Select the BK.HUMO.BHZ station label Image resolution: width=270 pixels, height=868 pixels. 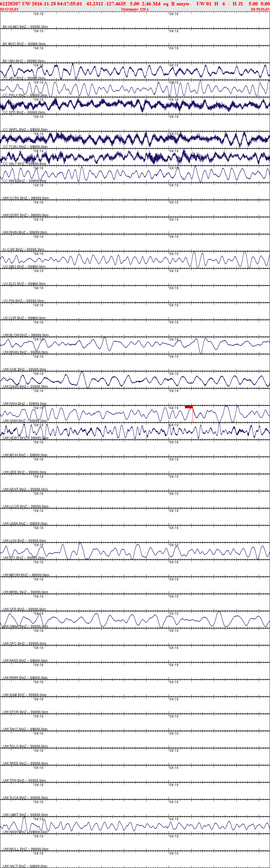click(x=25, y=27)
